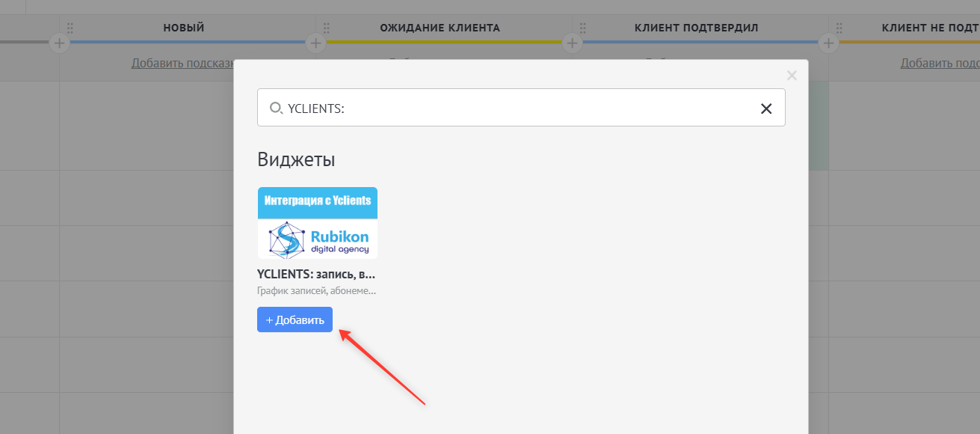Screen dimensions: 980x434
Task: Grab drag handle of КЛИЕНТ НЕ ПОДТ column
Action: coord(839,28)
